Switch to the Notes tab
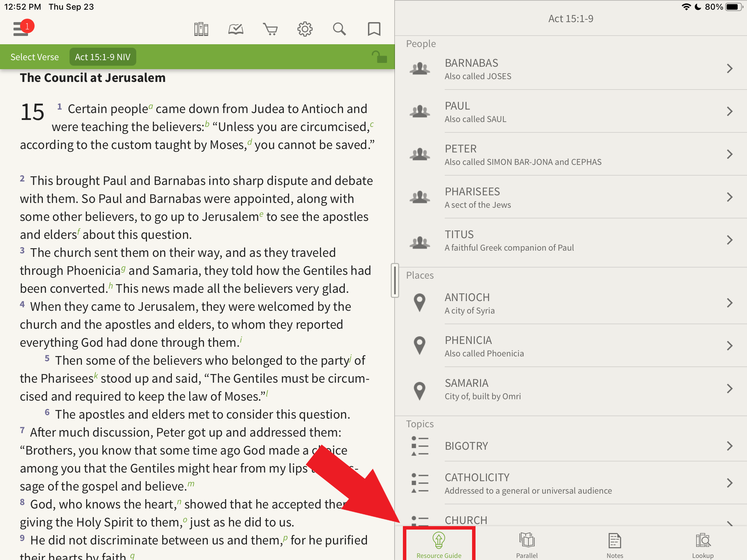The width and height of the screenshot is (747, 560). tap(615, 545)
